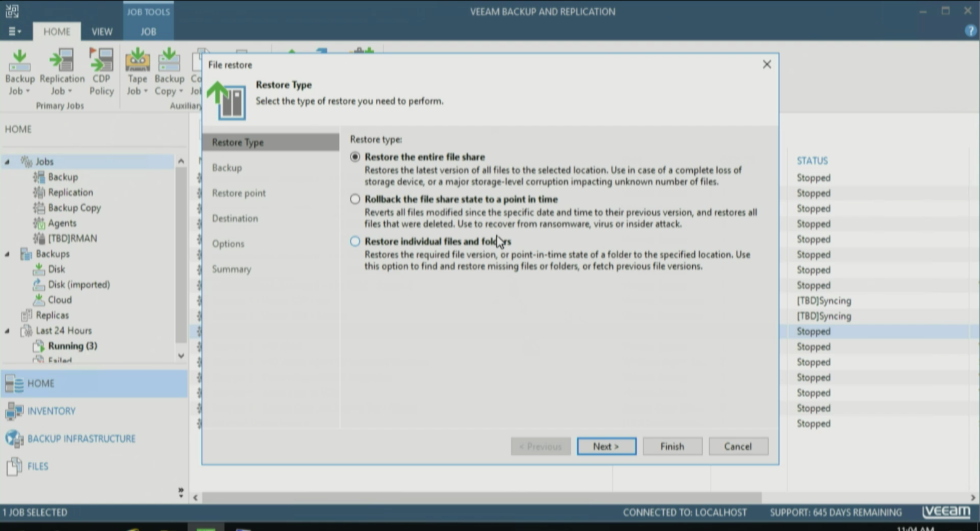Image resolution: width=980 pixels, height=531 pixels.
Task: Go to the Restore point wizard step
Action: coord(239,193)
